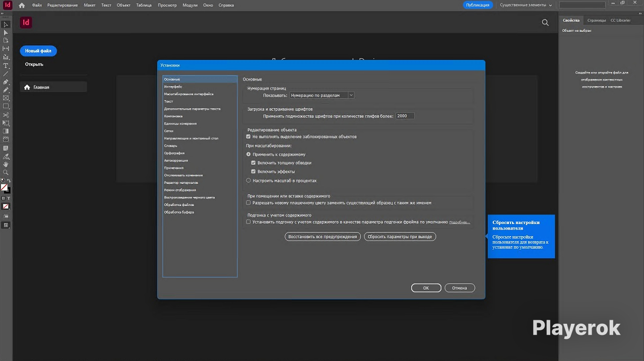Enable 'Разрешать новому плашечному цвету' checkbox
The image size is (644, 361).
click(248, 203)
